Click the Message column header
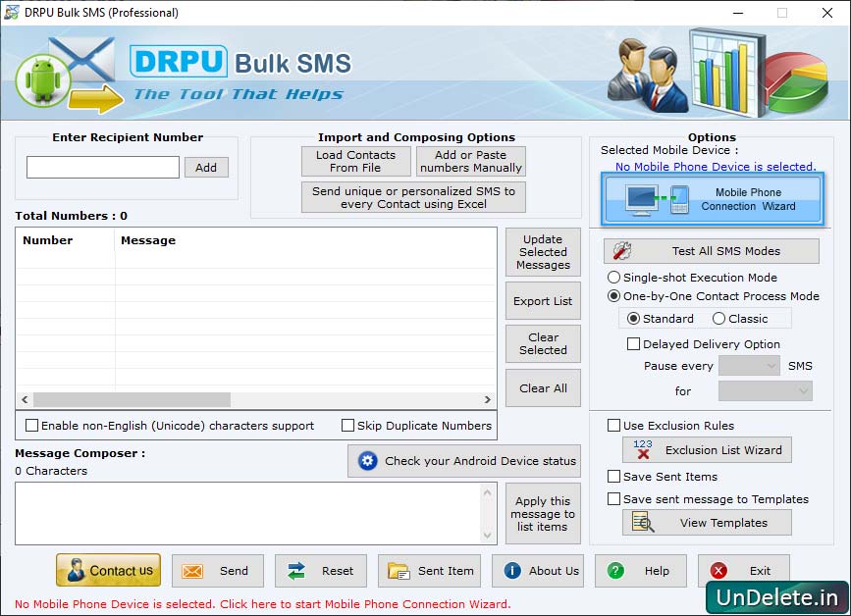Viewport: 851px width, 616px height. (x=305, y=240)
